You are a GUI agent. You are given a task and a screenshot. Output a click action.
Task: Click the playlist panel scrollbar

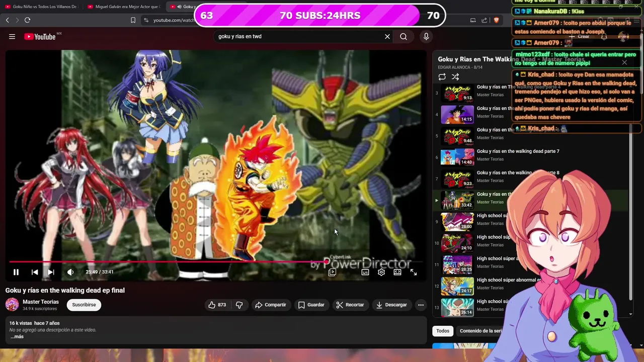(631, 211)
